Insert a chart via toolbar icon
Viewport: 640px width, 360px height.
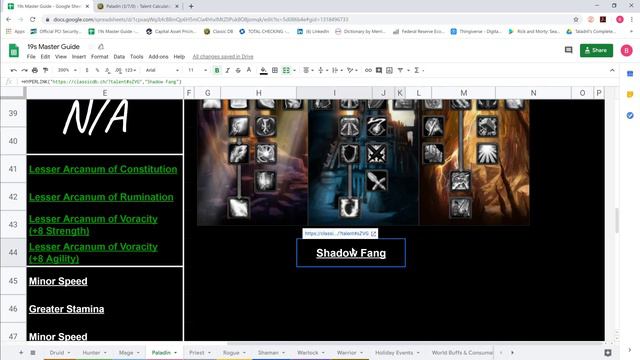point(389,70)
